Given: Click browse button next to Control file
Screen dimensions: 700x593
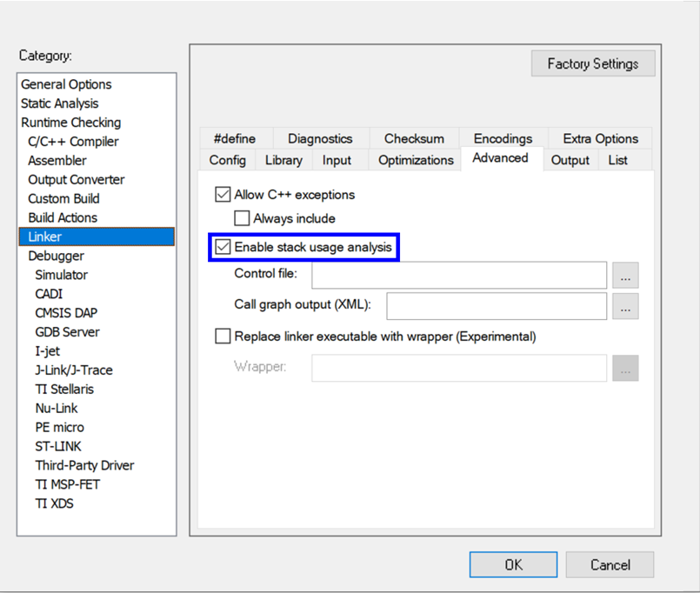Looking at the screenshot, I should (625, 275).
